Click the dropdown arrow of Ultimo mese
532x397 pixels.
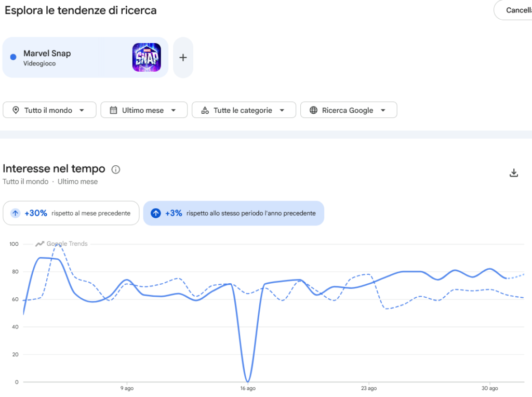pos(174,110)
